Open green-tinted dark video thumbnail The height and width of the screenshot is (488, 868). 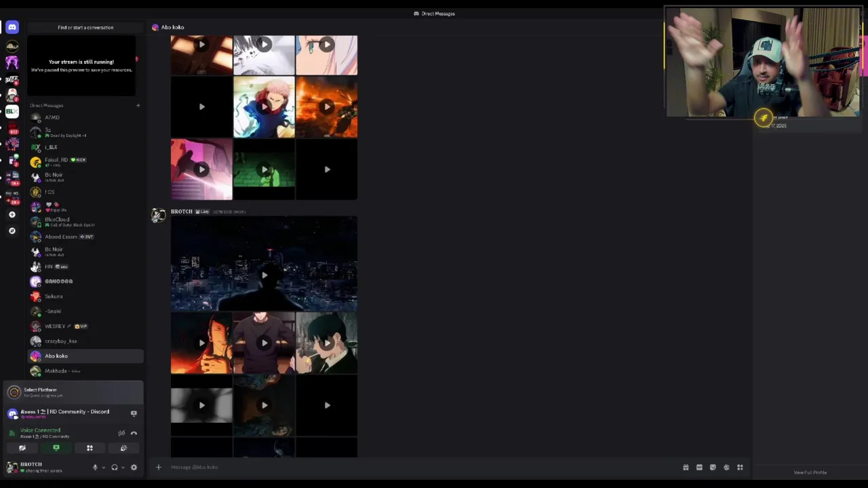coord(264,169)
